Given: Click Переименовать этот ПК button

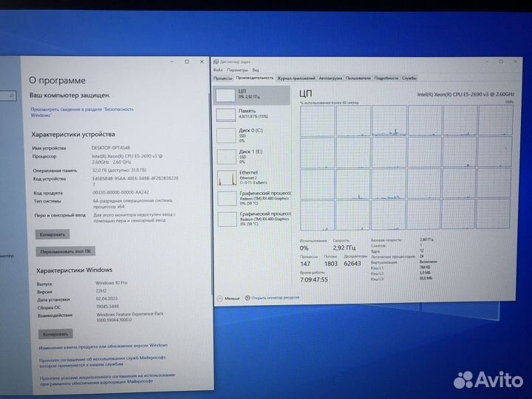Looking at the screenshot, I should (66, 252).
